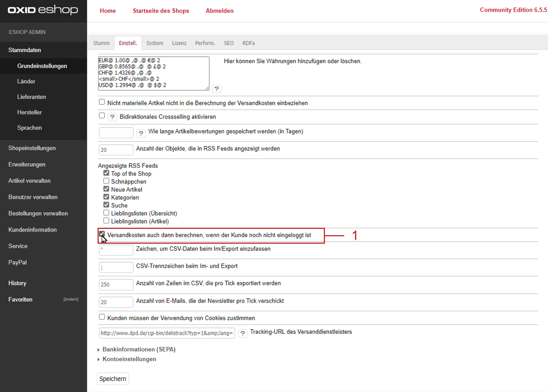Uncheck the Top of the Shop feed

(x=106, y=173)
